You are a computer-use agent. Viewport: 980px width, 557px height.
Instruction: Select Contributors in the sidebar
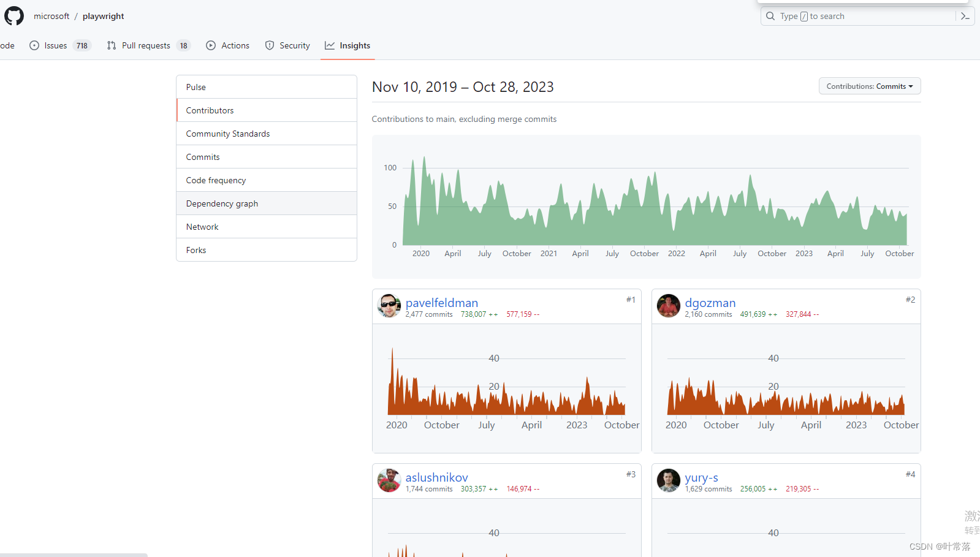[267, 110]
